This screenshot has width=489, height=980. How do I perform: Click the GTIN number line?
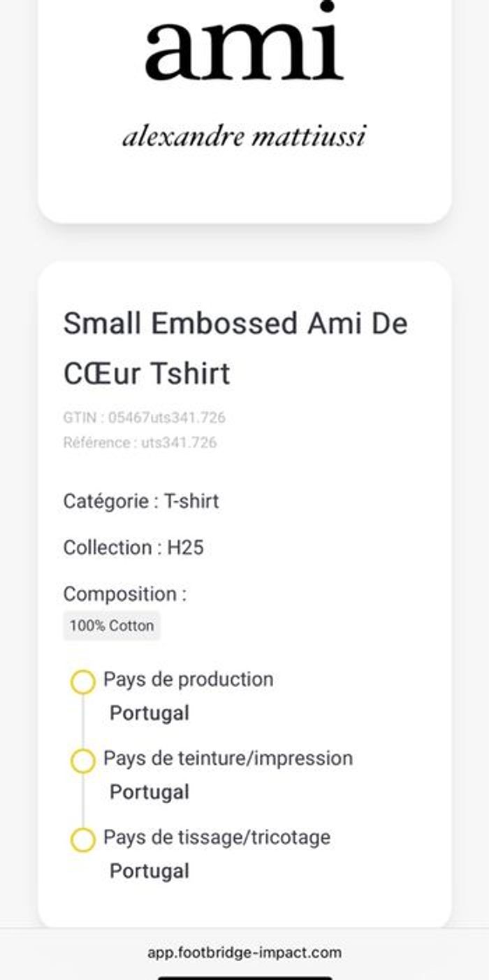tap(144, 418)
